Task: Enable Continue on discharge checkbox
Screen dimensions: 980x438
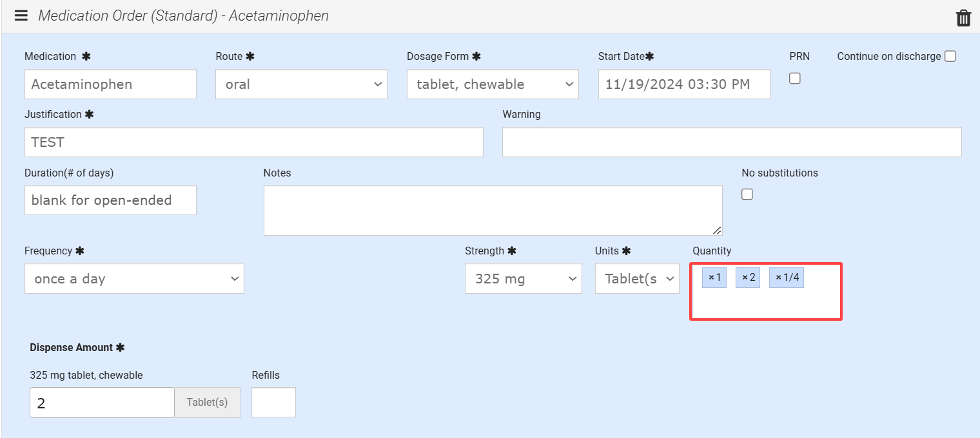Action: (x=950, y=57)
